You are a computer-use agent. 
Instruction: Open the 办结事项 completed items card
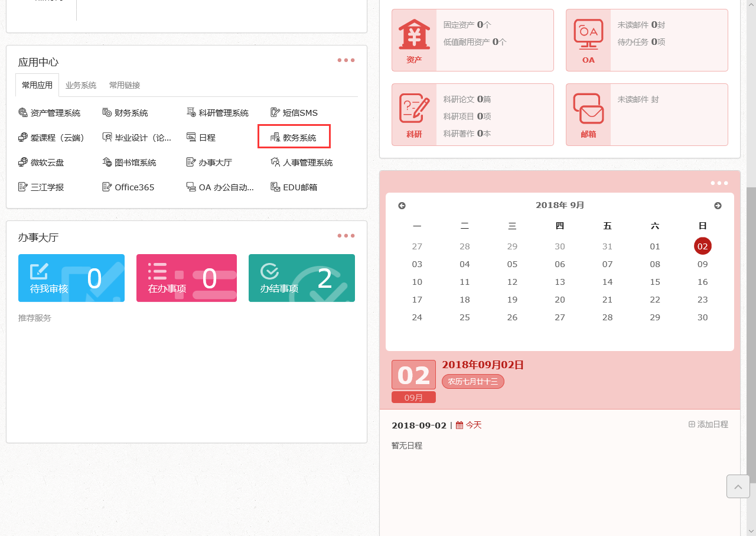pos(301,278)
